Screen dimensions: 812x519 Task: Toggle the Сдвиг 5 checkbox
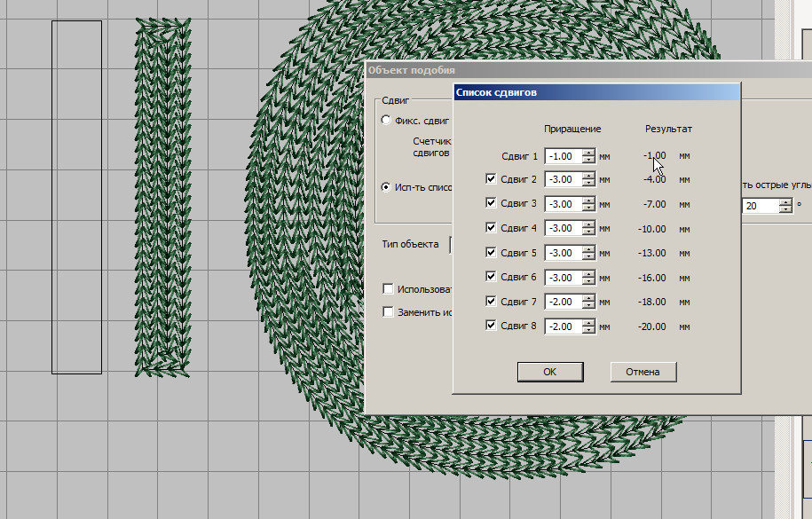(492, 253)
